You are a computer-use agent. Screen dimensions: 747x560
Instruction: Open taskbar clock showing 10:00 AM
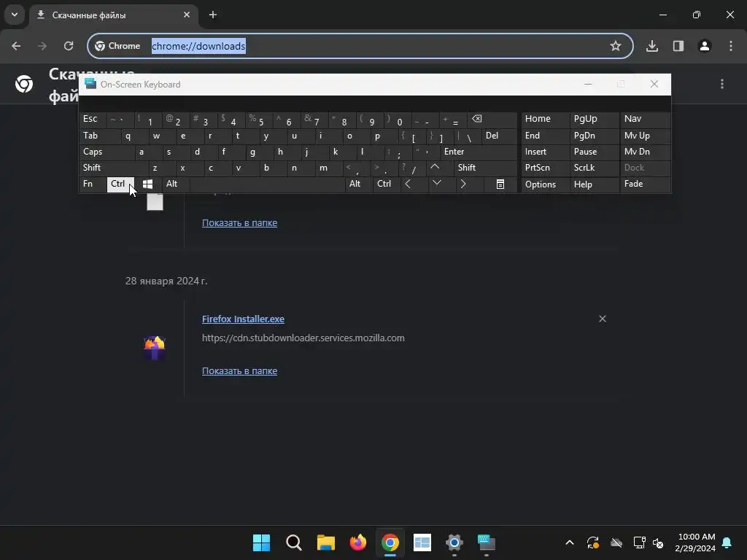click(695, 542)
